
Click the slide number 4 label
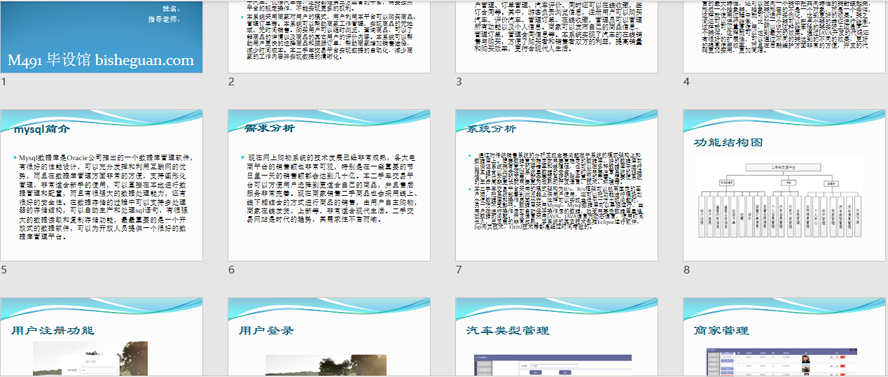click(686, 82)
